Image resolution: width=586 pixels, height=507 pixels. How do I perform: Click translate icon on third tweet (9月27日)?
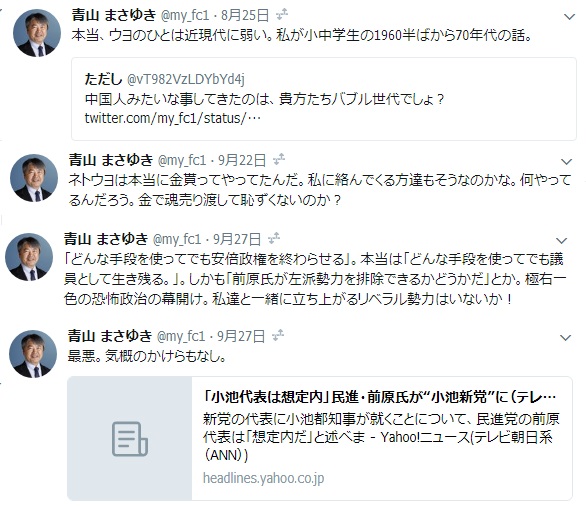click(x=274, y=239)
